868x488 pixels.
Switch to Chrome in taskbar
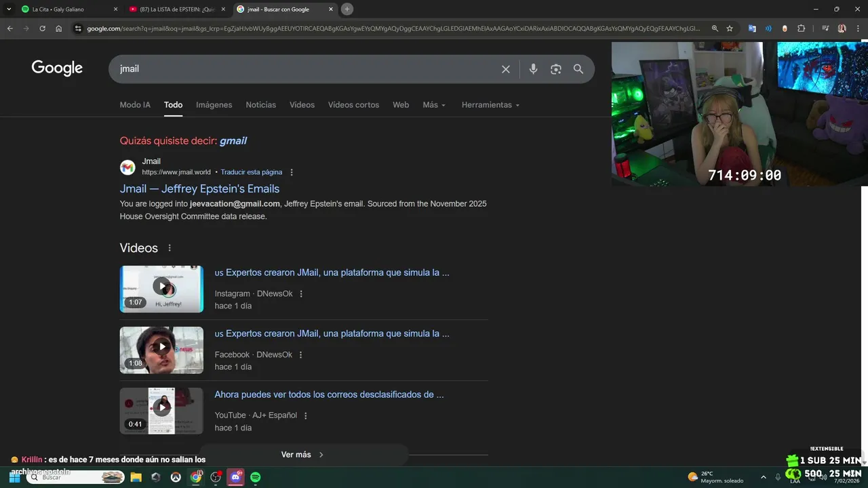(x=196, y=477)
